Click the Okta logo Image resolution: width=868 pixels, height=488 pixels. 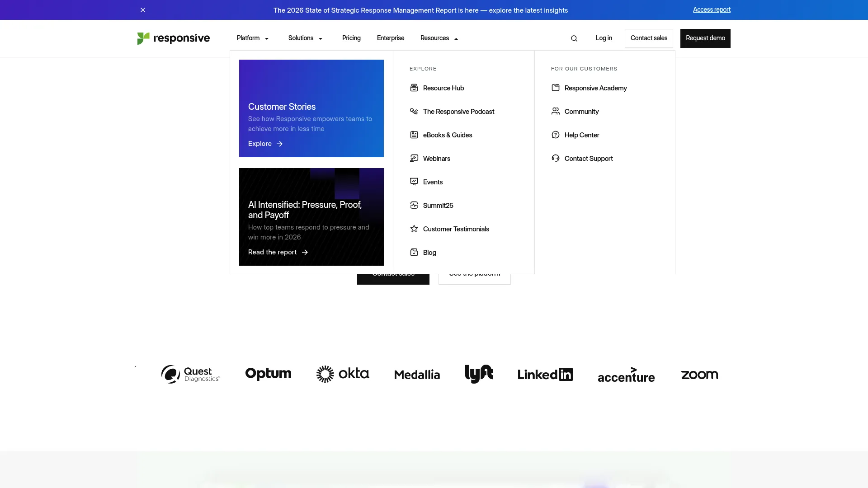(343, 374)
